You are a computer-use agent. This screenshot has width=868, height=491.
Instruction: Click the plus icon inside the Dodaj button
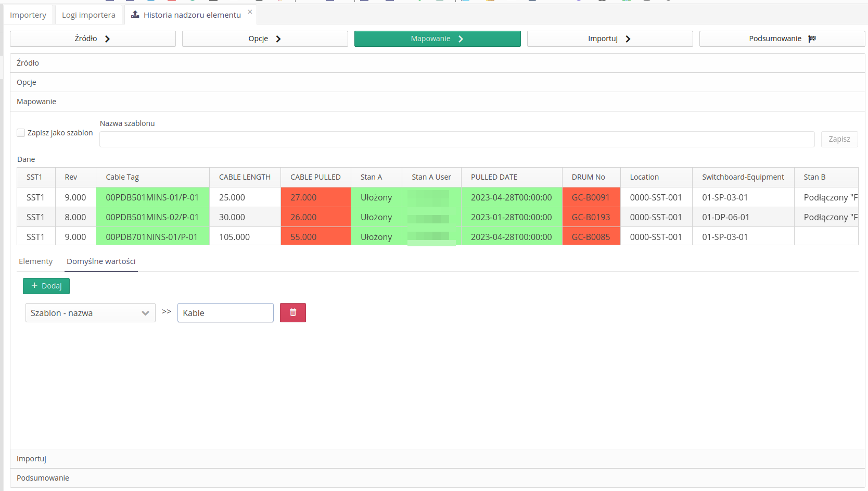tap(35, 285)
